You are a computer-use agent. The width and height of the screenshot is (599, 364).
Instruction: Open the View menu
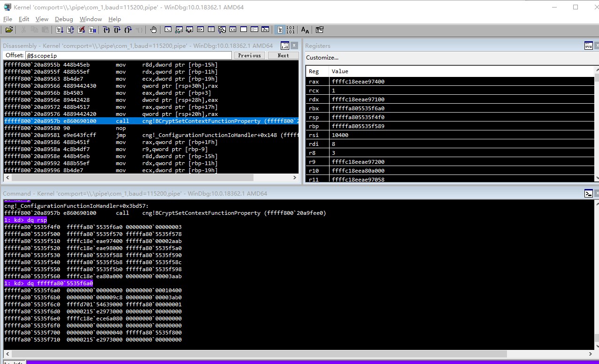tap(42, 19)
